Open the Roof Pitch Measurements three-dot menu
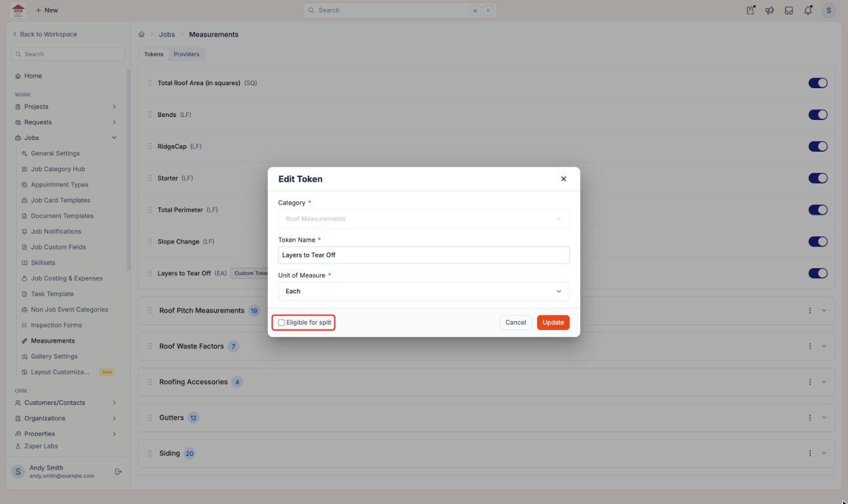This screenshot has height=504, width=848. pos(810,311)
